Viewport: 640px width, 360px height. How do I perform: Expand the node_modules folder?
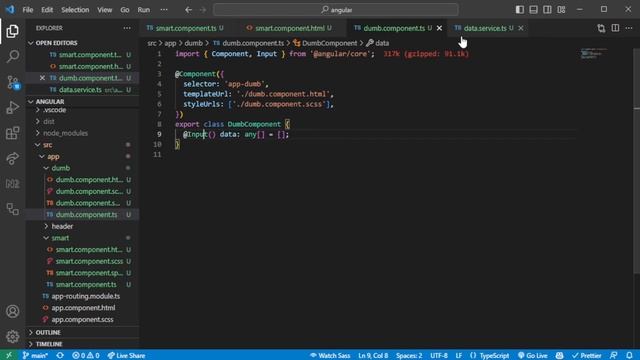pyautogui.click(x=65, y=133)
